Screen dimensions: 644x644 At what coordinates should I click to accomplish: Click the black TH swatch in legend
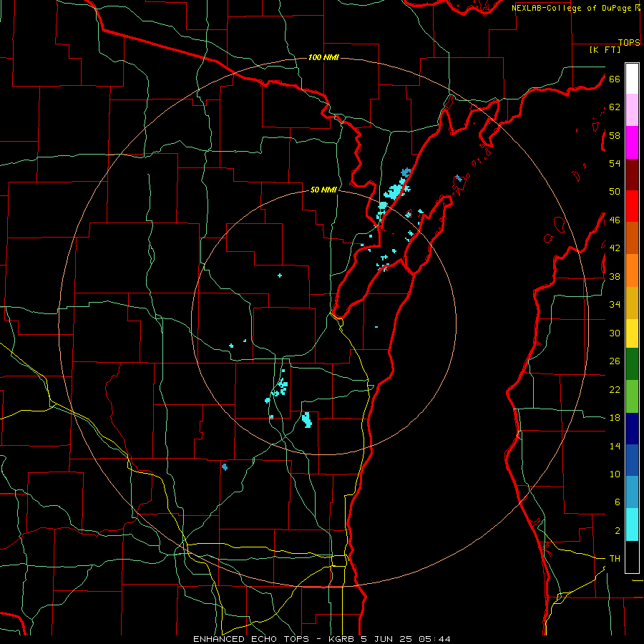point(632,557)
